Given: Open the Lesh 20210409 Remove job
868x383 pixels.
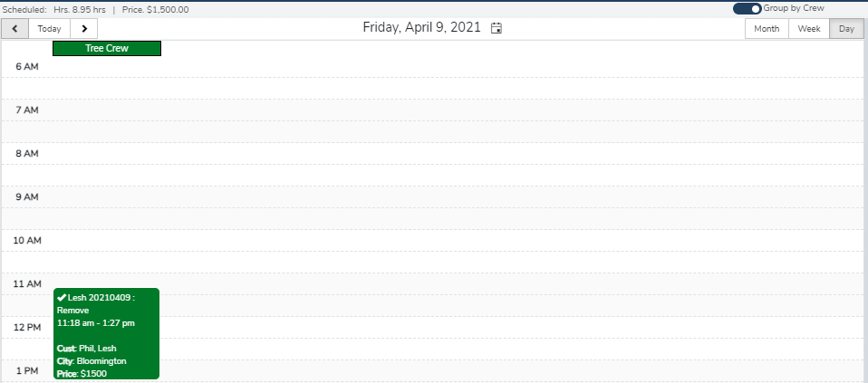Looking at the screenshot, I should (106, 334).
